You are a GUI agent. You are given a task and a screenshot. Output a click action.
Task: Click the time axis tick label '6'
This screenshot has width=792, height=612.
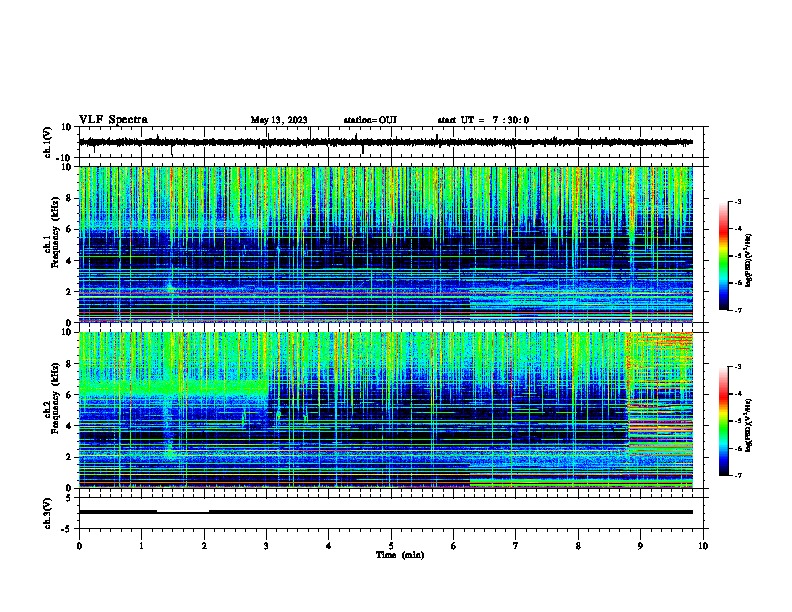tap(454, 546)
